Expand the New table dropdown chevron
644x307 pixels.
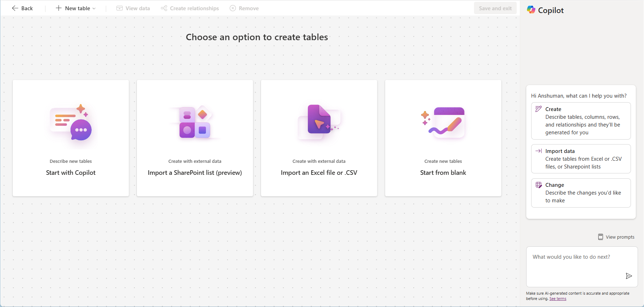coord(94,8)
